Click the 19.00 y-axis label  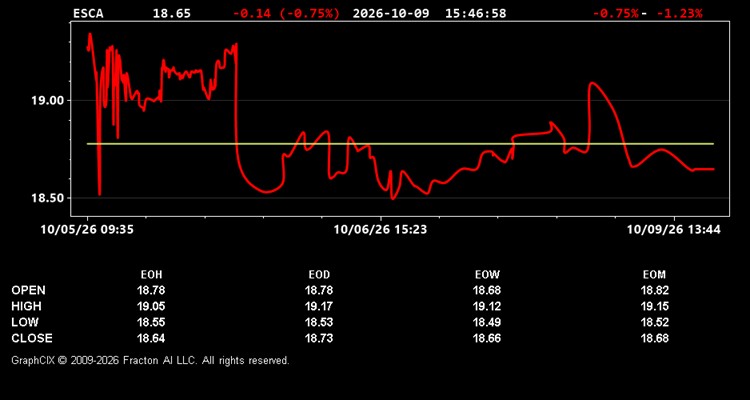tap(48, 100)
